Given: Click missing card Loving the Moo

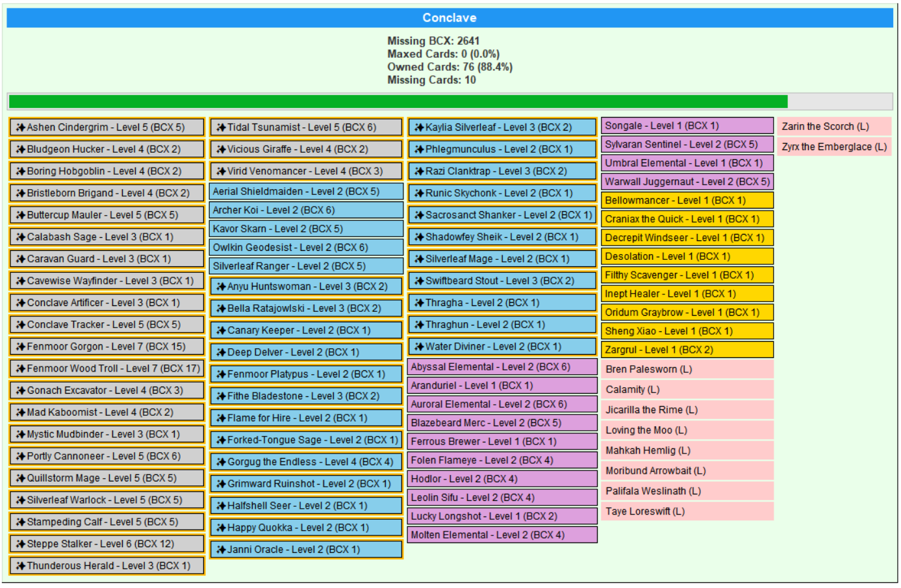Looking at the screenshot, I should [x=688, y=430].
